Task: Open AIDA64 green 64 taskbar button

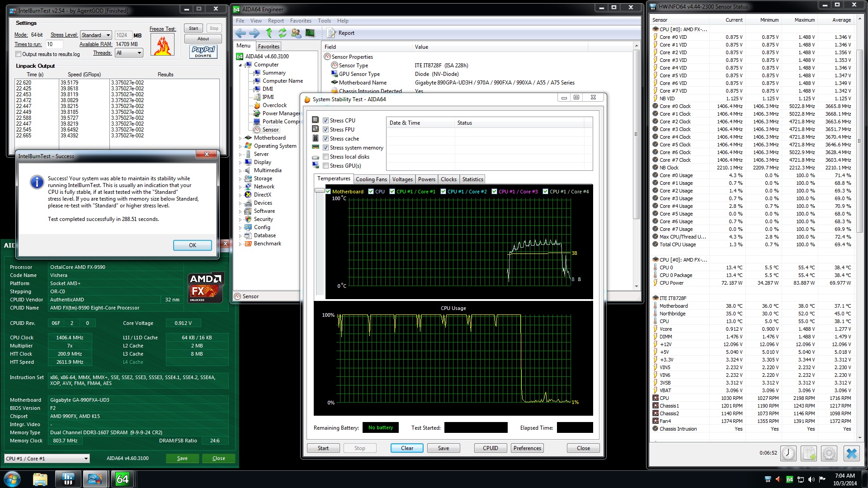Action: coord(123,479)
